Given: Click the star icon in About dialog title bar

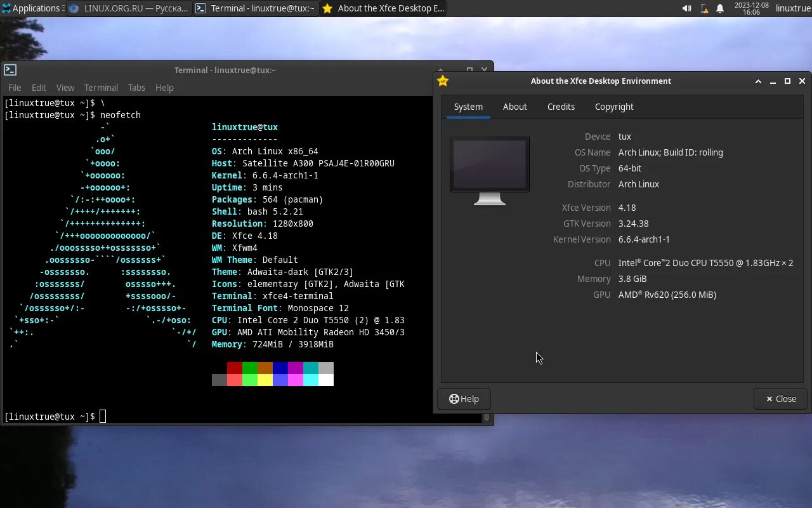Looking at the screenshot, I should coord(443,81).
